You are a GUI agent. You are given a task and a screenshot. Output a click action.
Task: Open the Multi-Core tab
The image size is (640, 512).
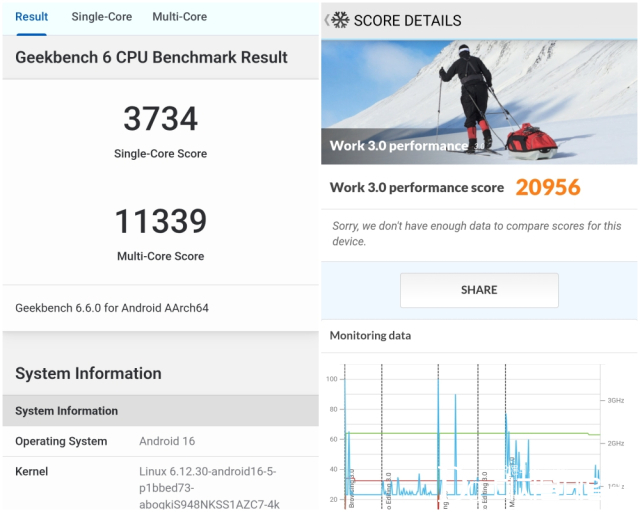pos(180,17)
